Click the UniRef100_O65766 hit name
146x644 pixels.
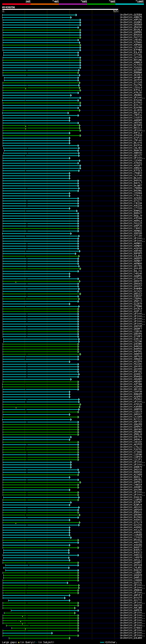pyautogui.click(x=131, y=123)
